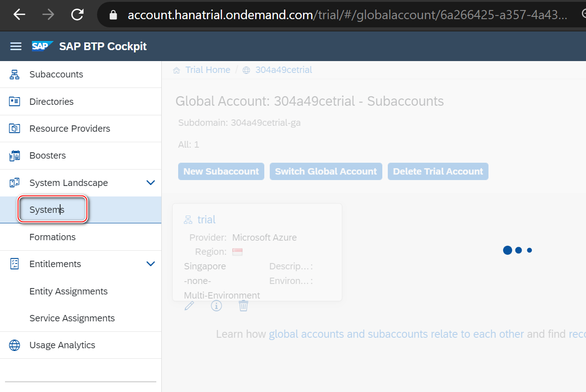This screenshot has height=392, width=586.
Task: Click the Global Account 304a49cetrial heading
Action: click(309, 101)
